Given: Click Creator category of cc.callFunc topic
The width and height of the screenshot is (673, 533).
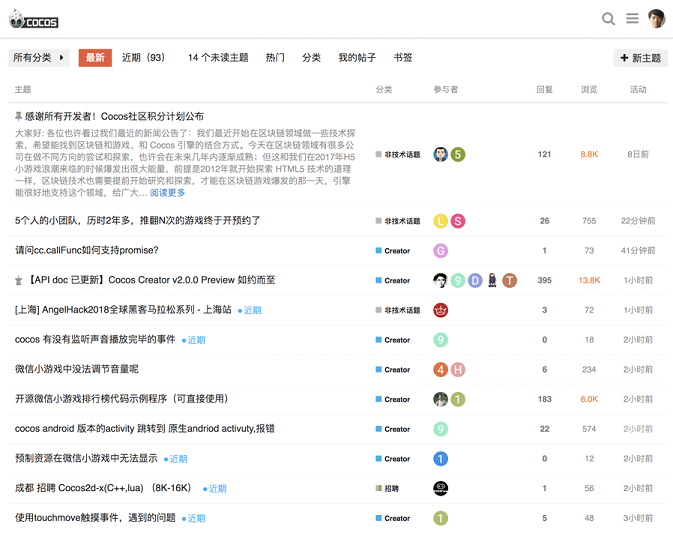Looking at the screenshot, I should 393,251.
